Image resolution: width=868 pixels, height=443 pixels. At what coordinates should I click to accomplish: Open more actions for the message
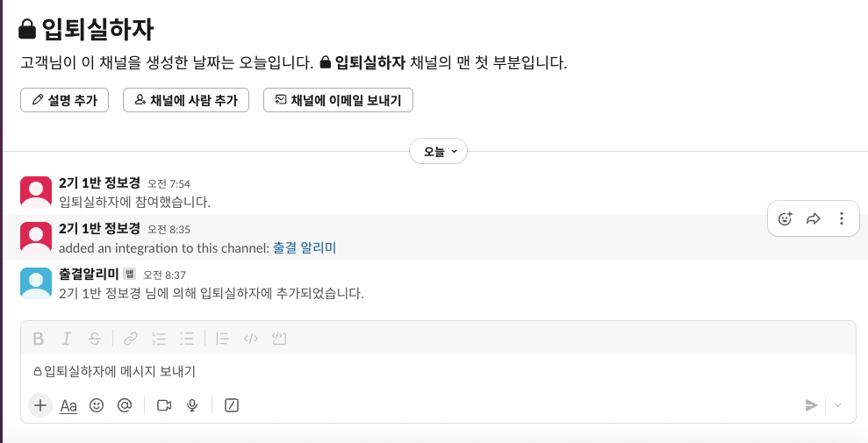click(x=842, y=219)
